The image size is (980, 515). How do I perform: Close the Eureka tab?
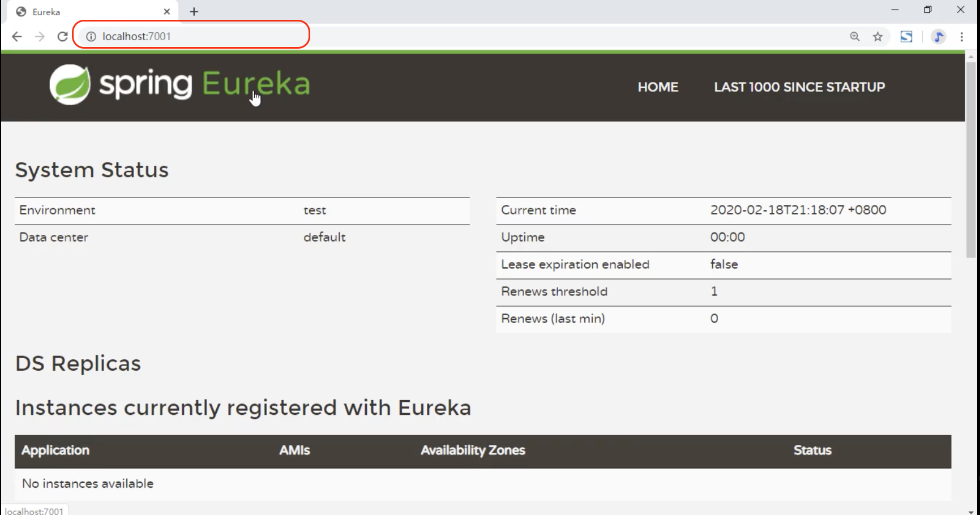[x=166, y=11]
